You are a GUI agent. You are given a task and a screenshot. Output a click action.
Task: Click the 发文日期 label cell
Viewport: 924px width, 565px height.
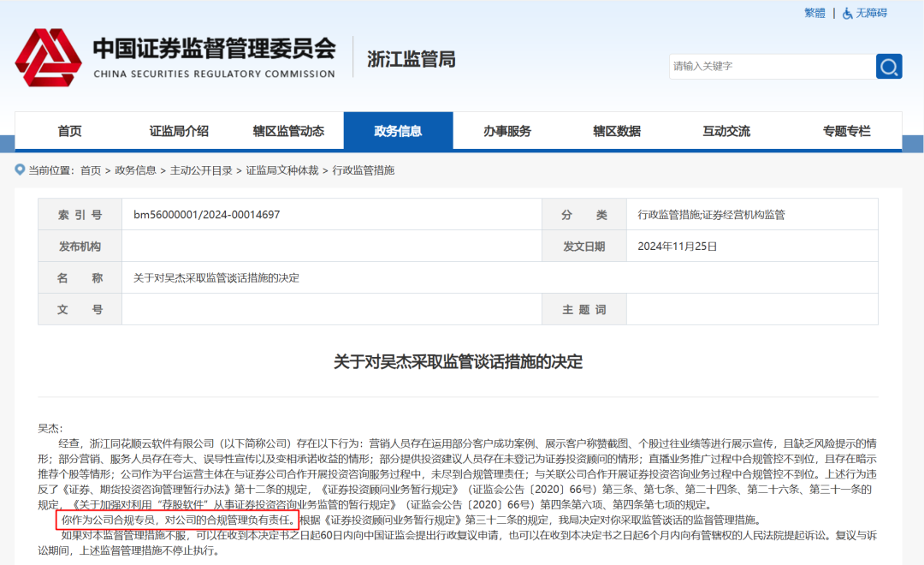584,247
